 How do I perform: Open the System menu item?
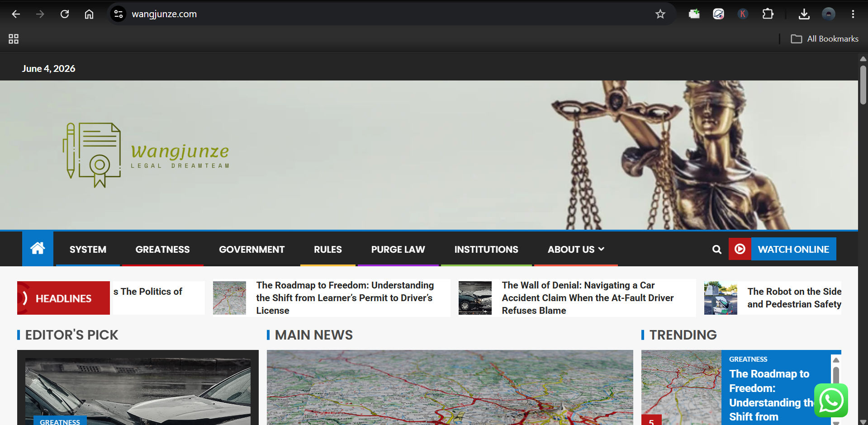pyautogui.click(x=88, y=249)
